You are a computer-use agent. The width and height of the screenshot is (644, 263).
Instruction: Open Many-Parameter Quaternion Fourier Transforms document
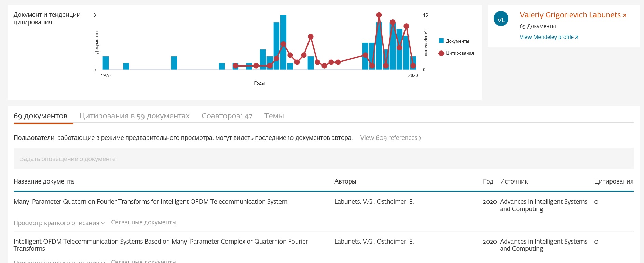pyautogui.click(x=150, y=202)
